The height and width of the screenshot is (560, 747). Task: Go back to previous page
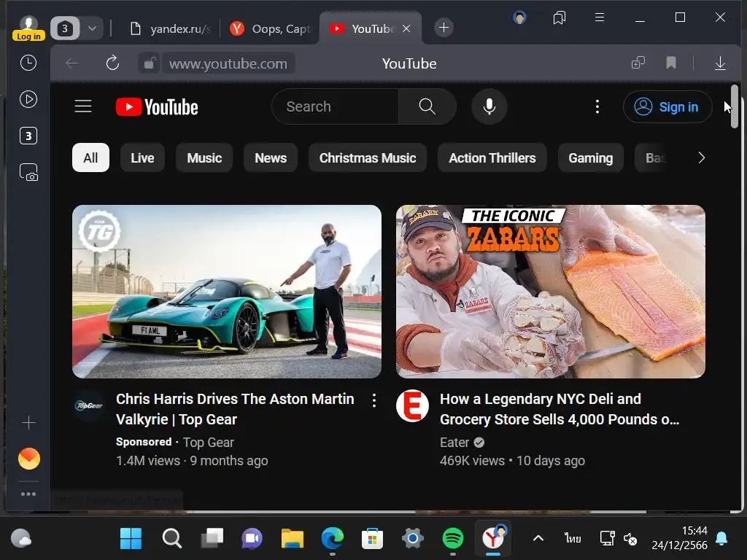72,63
